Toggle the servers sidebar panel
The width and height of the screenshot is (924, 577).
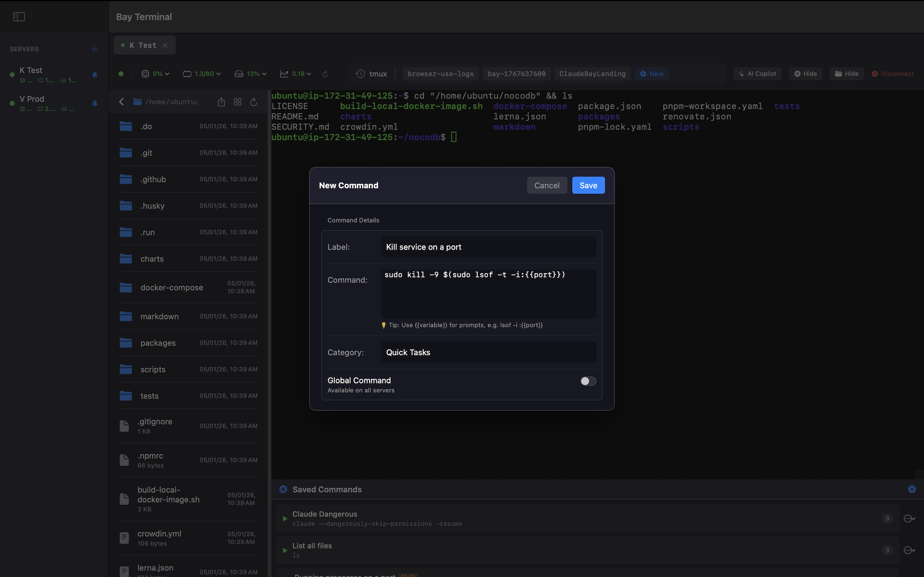[19, 17]
